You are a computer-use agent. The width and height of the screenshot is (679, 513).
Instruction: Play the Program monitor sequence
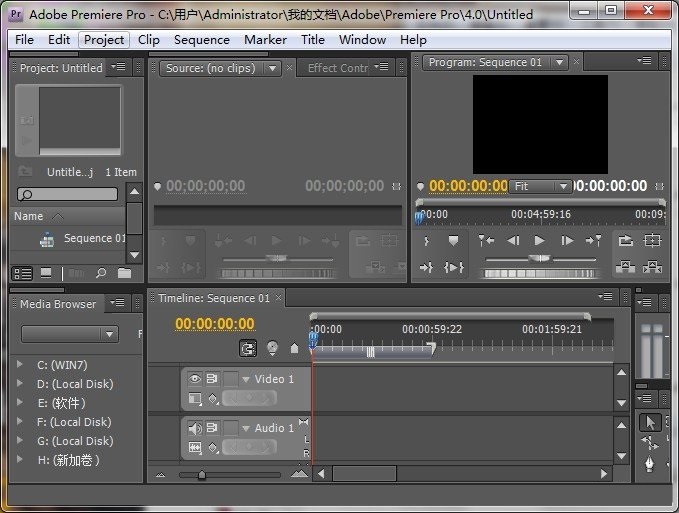pyautogui.click(x=540, y=241)
